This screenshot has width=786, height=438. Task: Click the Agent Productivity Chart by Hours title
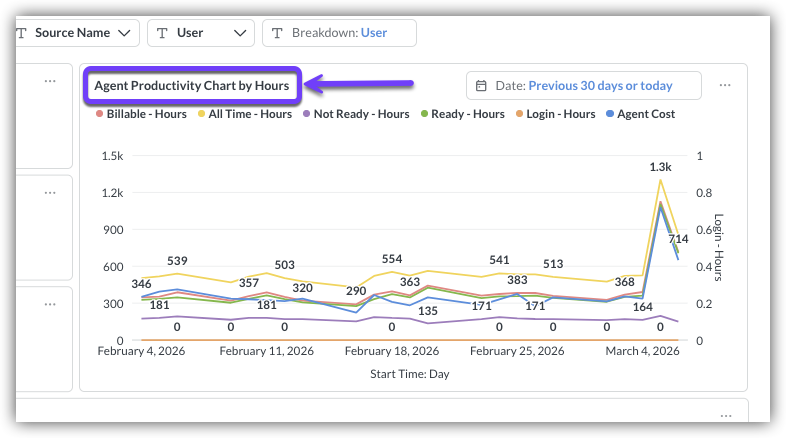point(191,86)
